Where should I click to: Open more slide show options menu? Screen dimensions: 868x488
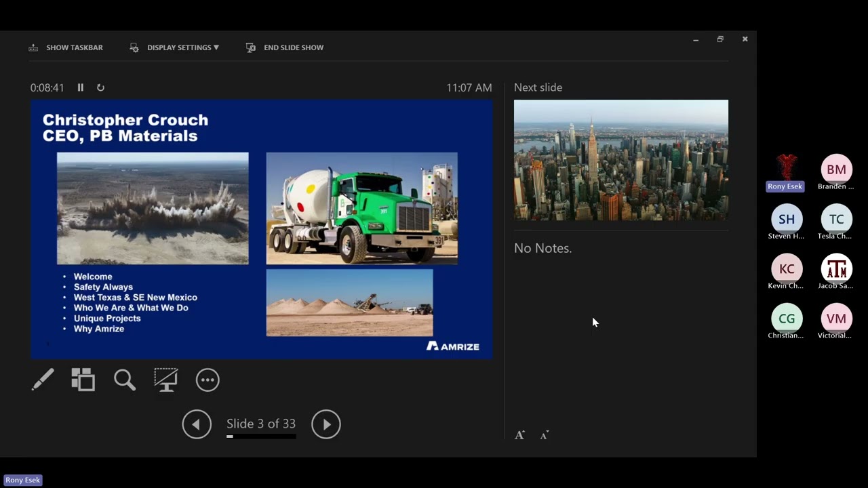[208, 380]
